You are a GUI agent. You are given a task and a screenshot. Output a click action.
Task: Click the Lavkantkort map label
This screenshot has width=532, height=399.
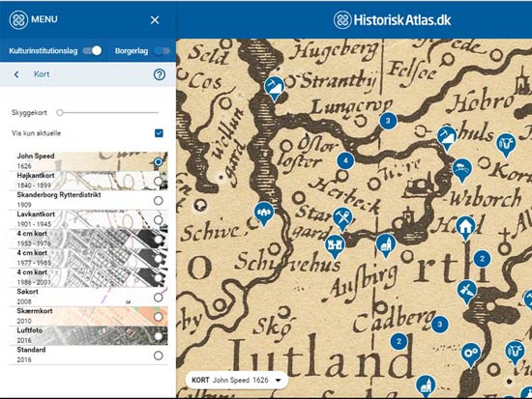point(36,214)
